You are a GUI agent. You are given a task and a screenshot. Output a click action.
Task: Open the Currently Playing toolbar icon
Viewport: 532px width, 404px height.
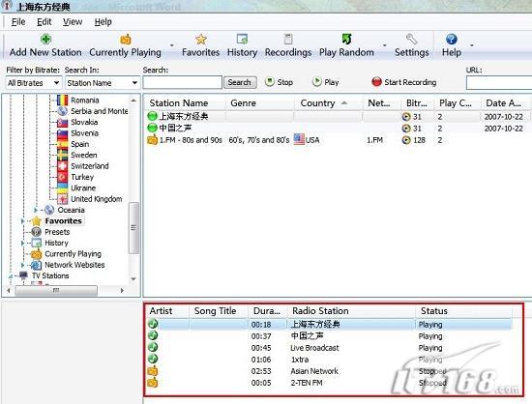126,40
